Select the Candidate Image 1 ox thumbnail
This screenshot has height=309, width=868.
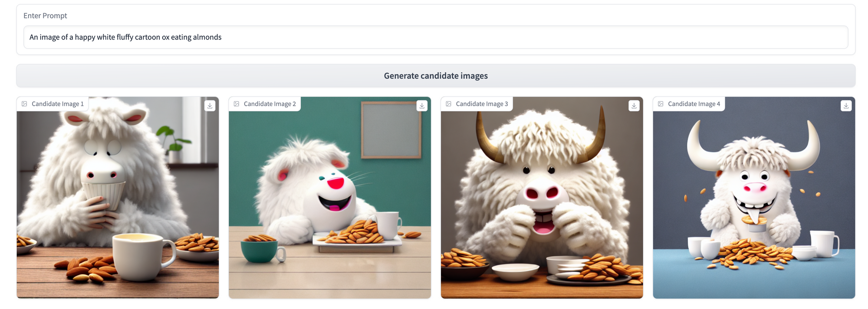[118, 198]
